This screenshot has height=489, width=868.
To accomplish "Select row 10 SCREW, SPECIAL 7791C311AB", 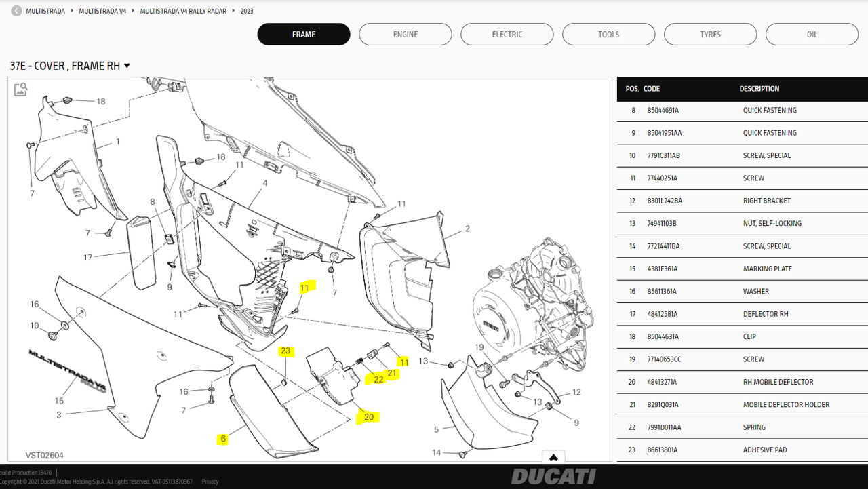I will [743, 156].
